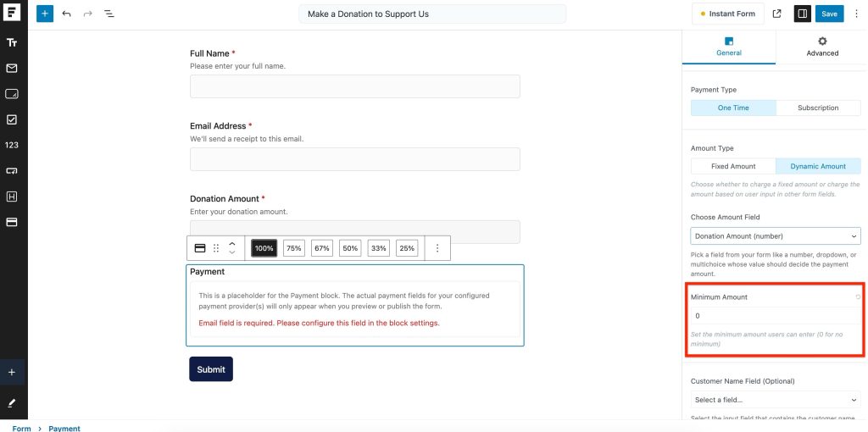Expand Customer Name Field dropdown
Image resolution: width=868 pixels, height=432 pixels.
[x=775, y=400]
